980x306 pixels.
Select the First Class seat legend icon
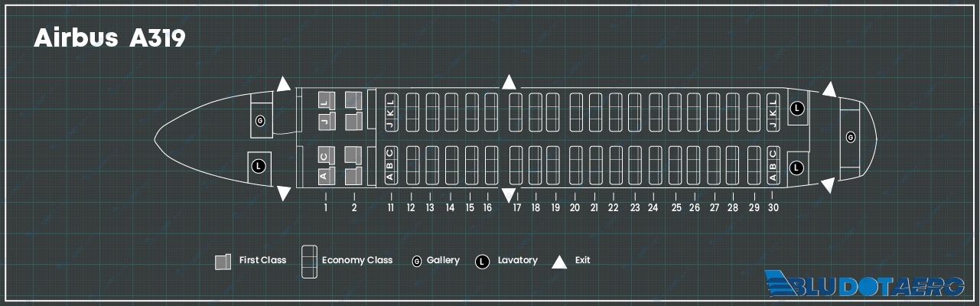point(223,262)
